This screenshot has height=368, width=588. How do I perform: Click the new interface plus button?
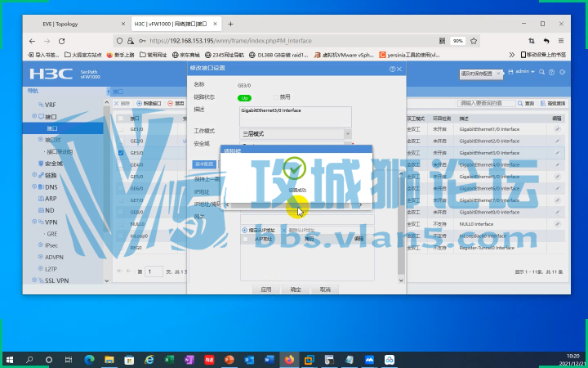click(x=149, y=103)
